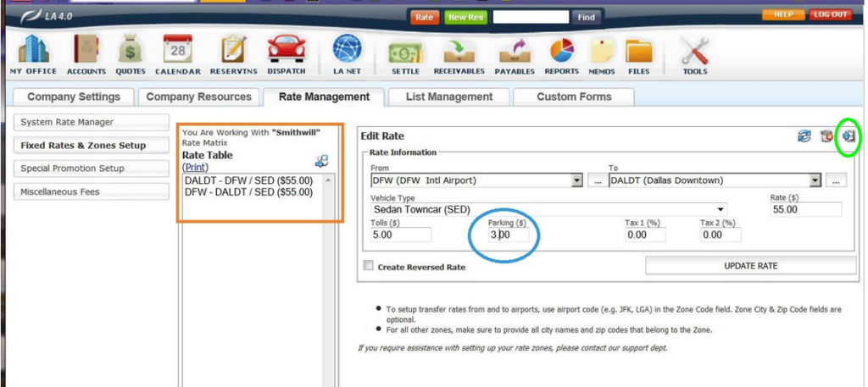Expand the From zone dropdown
868x387 pixels.
[577, 180]
